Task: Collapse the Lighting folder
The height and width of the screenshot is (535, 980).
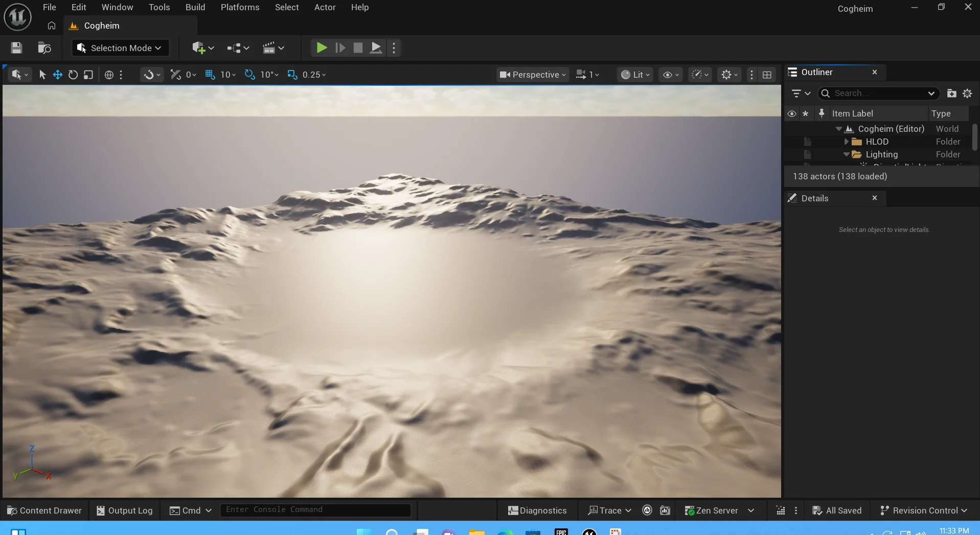Action: coord(846,154)
